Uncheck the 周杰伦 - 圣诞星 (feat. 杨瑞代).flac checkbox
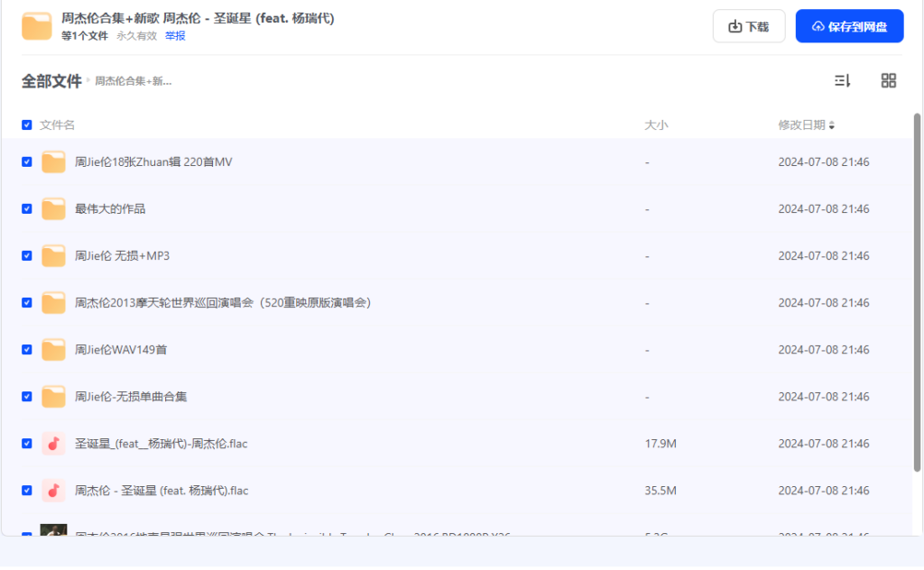The height and width of the screenshot is (570, 924). click(26, 491)
